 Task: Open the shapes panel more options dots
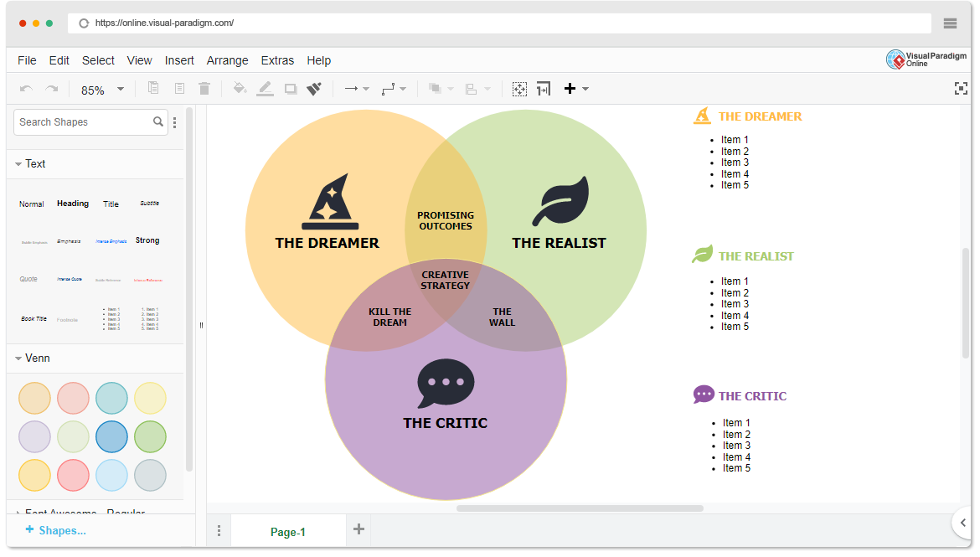pyautogui.click(x=175, y=122)
